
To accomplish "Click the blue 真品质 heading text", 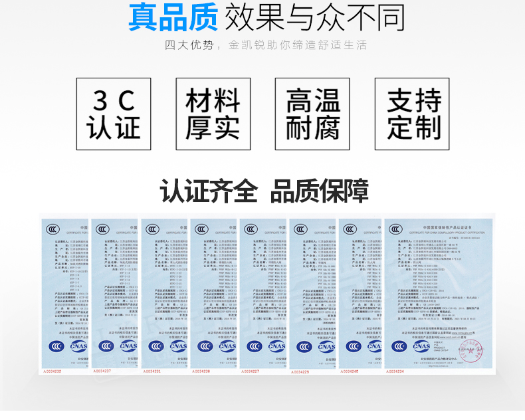I will pyautogui.click(x=173, y=19).
